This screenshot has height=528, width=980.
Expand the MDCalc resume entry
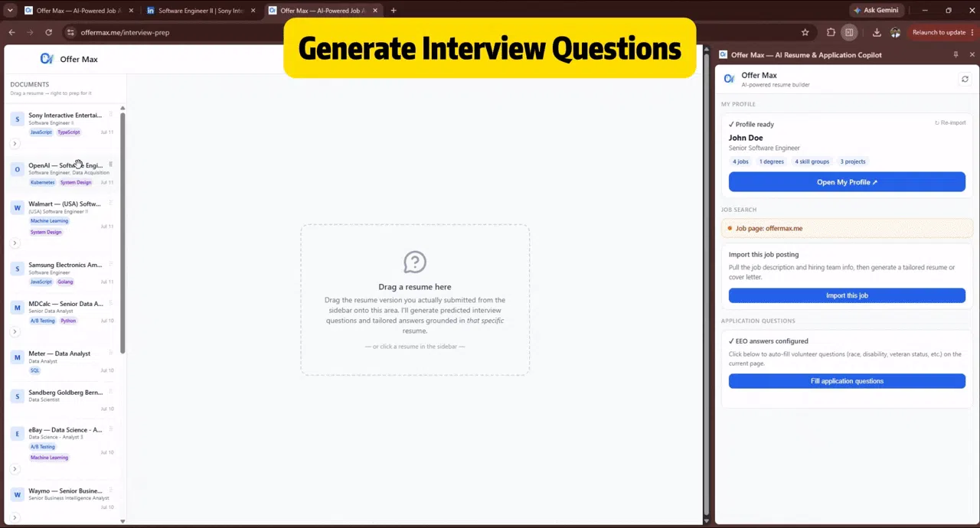[x=15, y=331]
